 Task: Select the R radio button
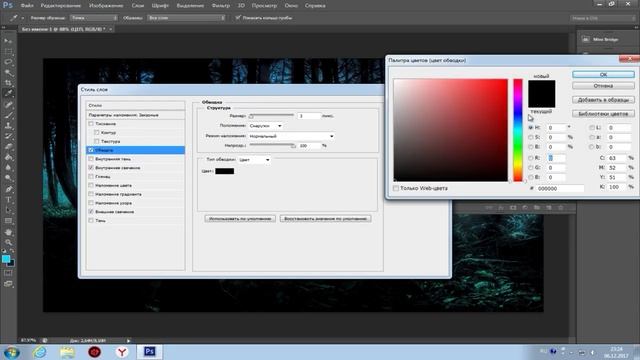tap(531, 158)
